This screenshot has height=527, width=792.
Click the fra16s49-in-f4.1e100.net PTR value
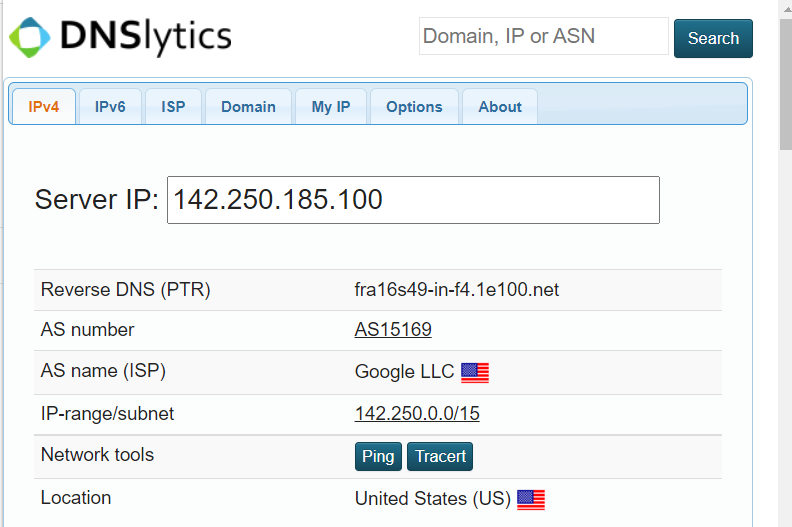pos(457,290)
